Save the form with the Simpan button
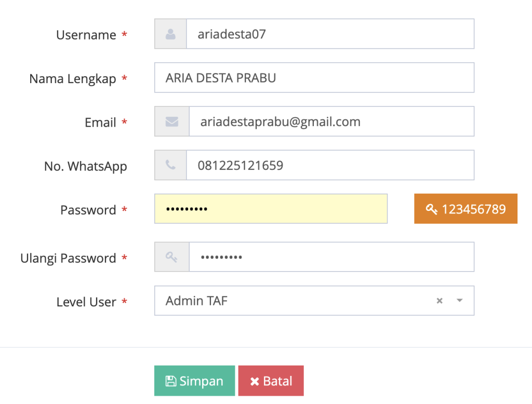The width and height of the screenshot is (532, 404). [194, 381]
